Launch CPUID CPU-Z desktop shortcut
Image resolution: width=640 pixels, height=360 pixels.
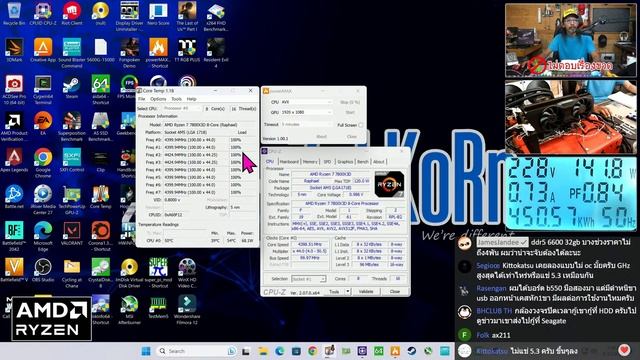pos(43,14)
